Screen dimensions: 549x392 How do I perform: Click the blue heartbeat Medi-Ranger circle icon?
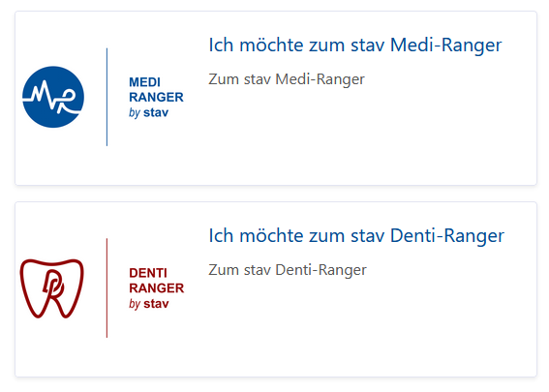(53, 97)
